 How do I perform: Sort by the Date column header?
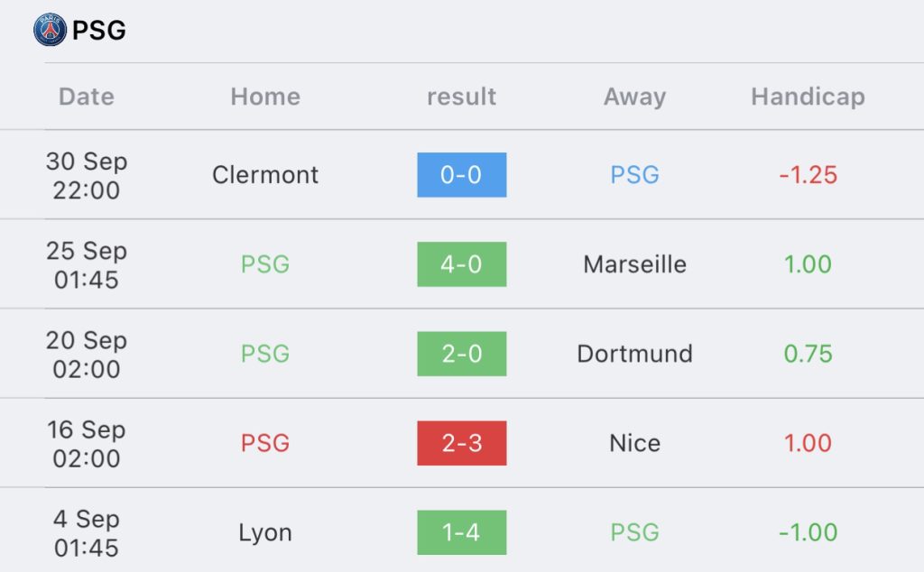87,96
